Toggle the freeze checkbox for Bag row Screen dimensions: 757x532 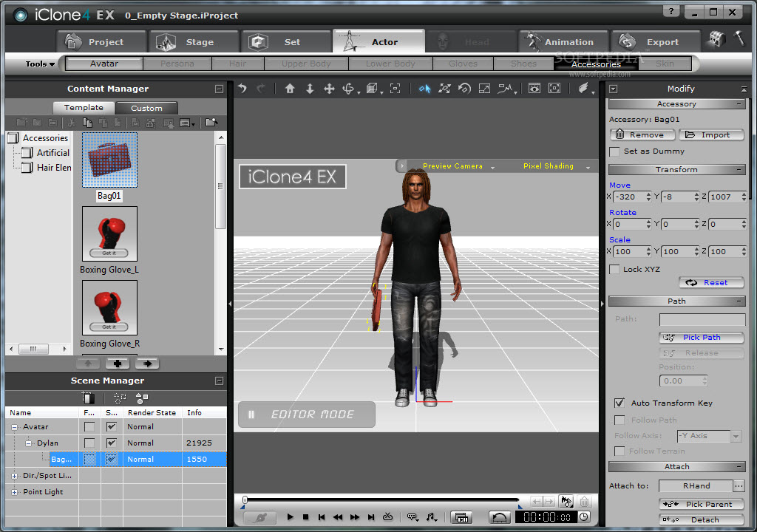point(89,459)
